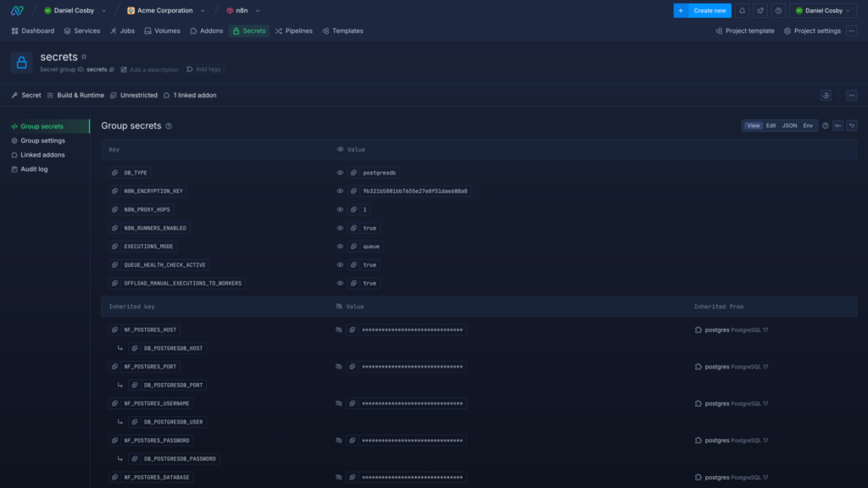
Task: Toggle visibility of EXECUTIONS_MODE value
Action: [340, 247]
